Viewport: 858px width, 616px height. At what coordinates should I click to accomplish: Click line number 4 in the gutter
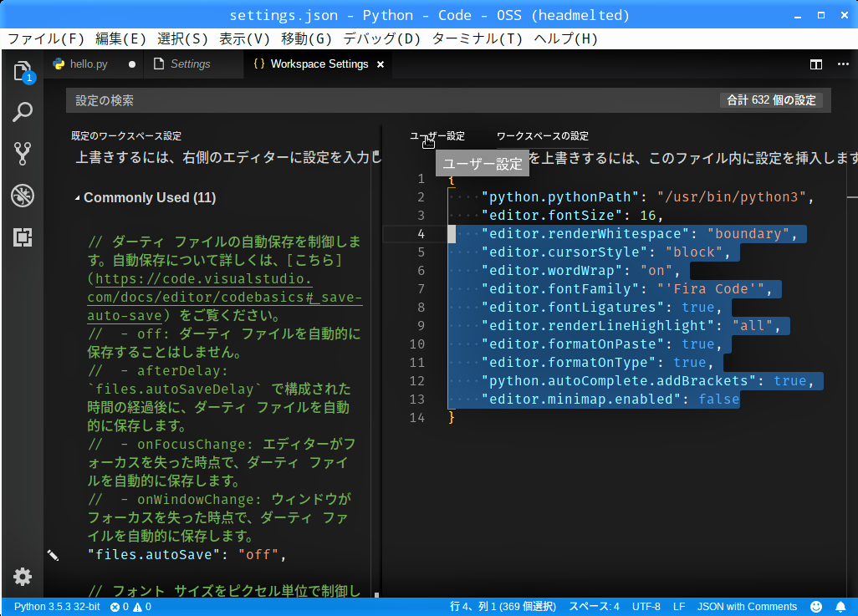pyautogui.click(x=421, y=234)
